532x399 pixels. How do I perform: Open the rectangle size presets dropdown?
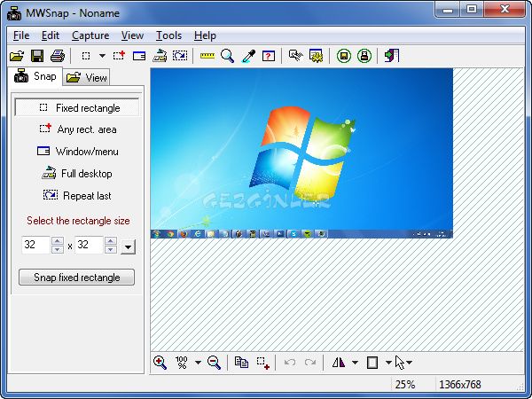(128, 246)
